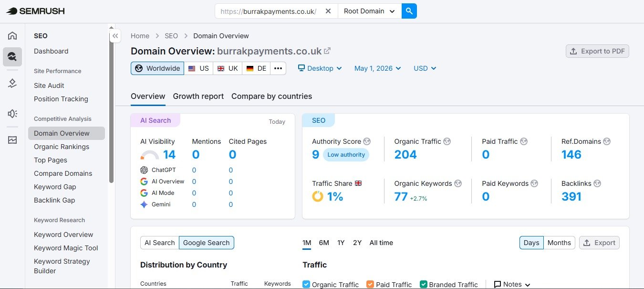Image resolution: width=644 pixels, height=289 pixels.
Task: Click the burrakpayments.co.uk URL input
Action: point(269,11)
